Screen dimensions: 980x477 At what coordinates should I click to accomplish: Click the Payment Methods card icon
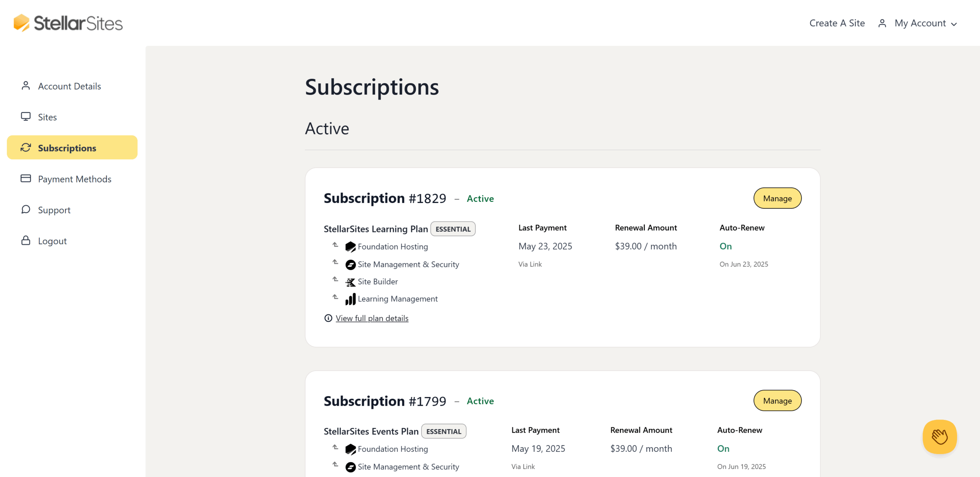pos(25,178)
